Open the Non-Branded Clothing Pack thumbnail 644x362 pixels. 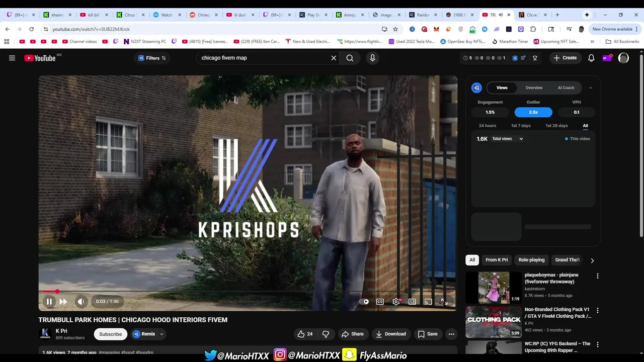coord(494,322)
